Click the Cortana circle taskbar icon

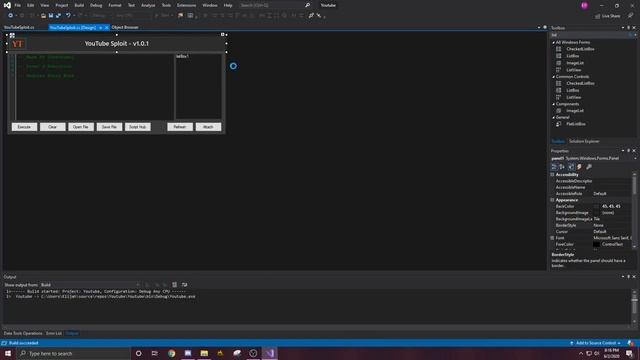click(x=138, y=353)
